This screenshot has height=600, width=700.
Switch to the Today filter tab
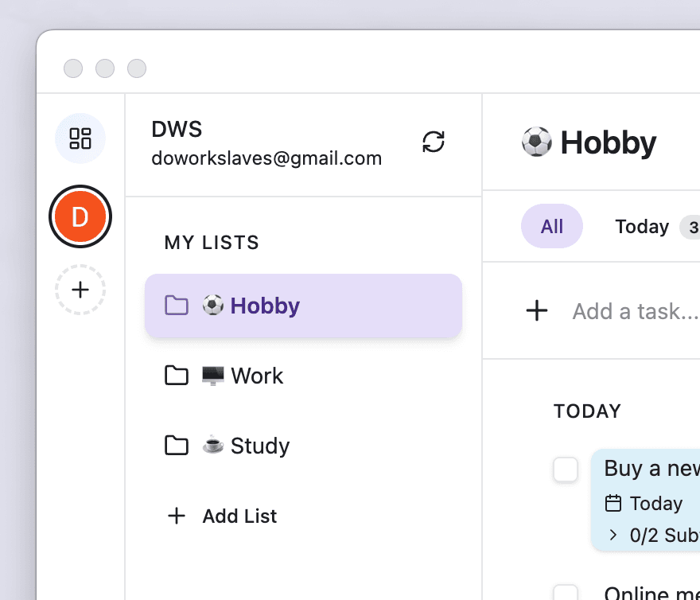pos(642,227)
